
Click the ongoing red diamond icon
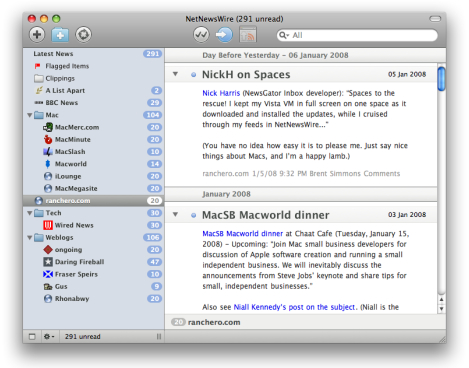pos(48,249)
